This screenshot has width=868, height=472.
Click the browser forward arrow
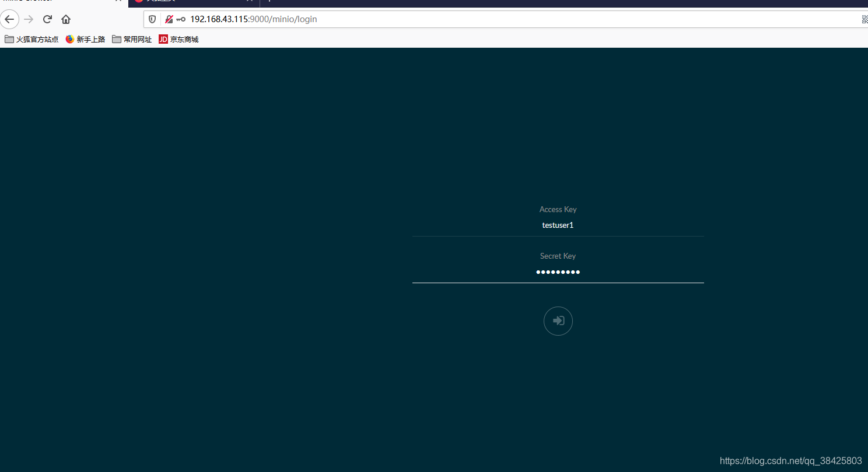pos(29,19)
